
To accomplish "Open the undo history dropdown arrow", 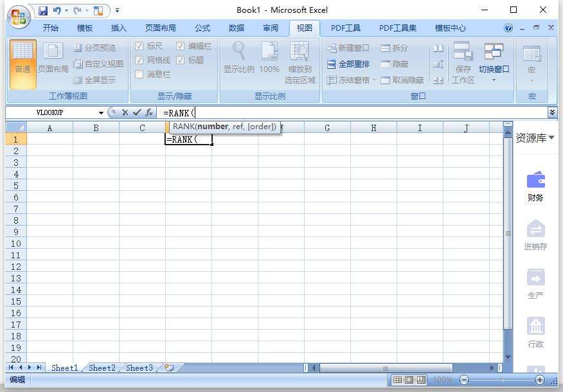I will [x=66, y=11].
